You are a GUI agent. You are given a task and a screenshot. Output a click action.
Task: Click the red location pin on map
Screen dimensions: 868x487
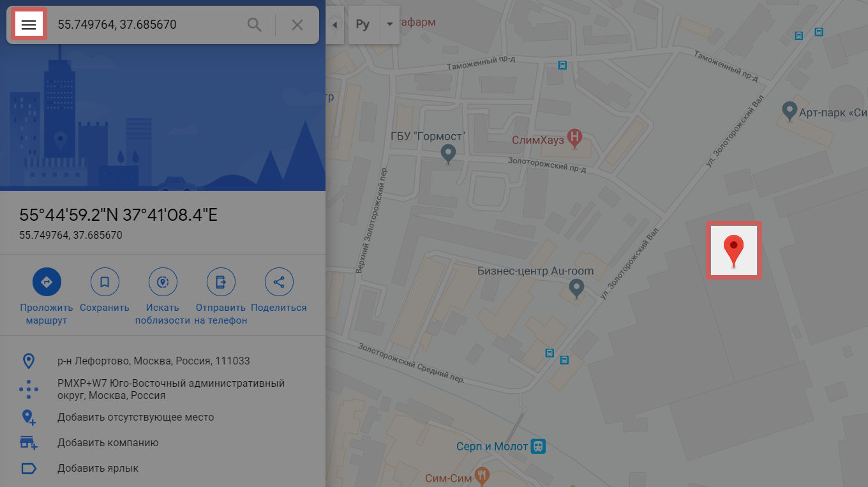(733, 250)
